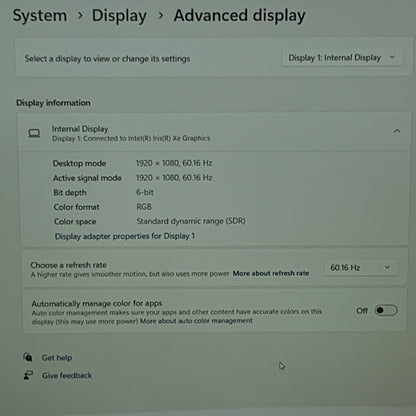Click the RGB color format value
The width and height of the screenshot is (416, 416).
pos(144,207)
